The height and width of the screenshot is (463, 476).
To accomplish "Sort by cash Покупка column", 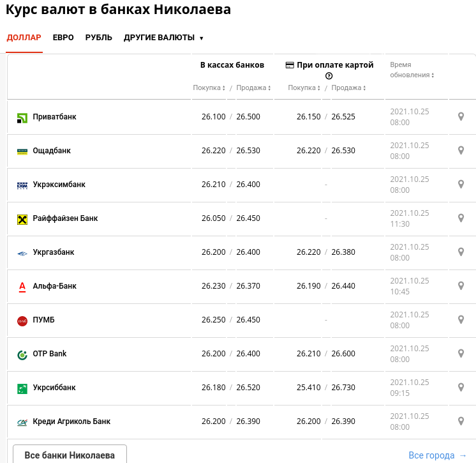I will pyautogui.click(x=209, y=87).
